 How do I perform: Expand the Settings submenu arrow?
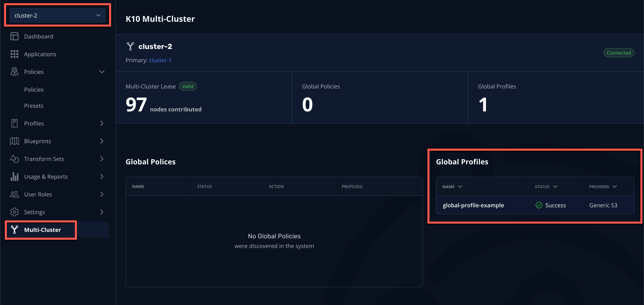point(102,212)
